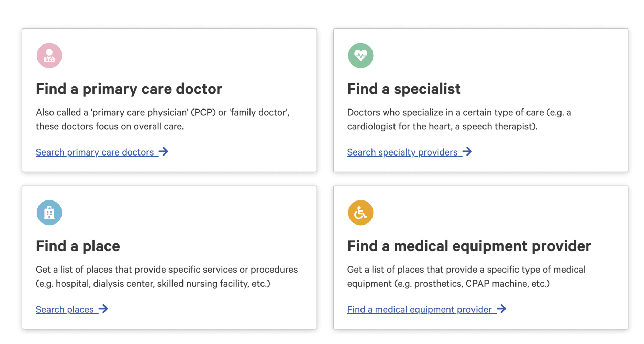Open the Search primary care doctors link
644x344 pixels.
tap(95, 152)
